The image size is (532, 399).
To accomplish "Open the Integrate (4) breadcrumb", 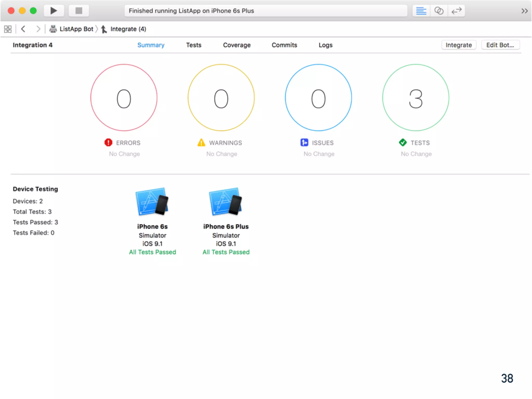I will click(x=128, y=29).
